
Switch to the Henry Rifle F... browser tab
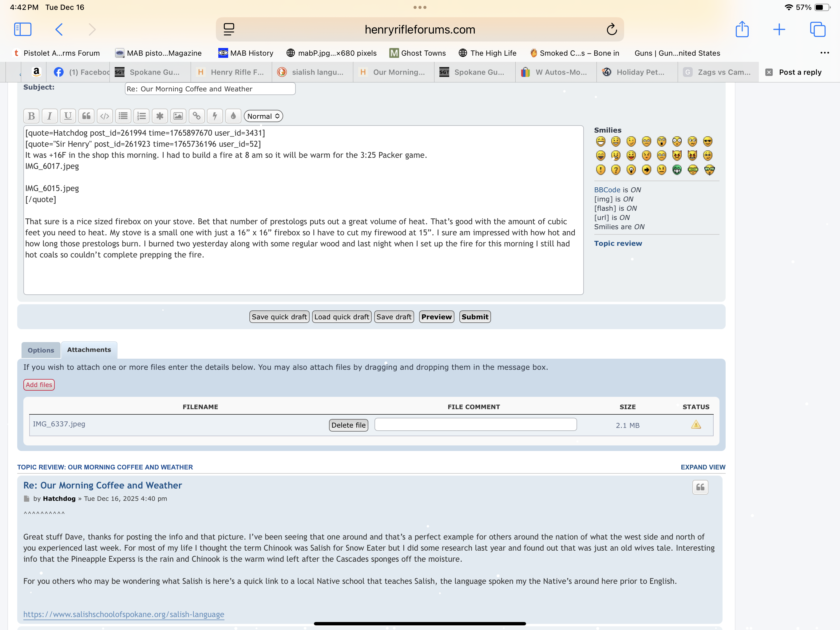click(231, 72)
